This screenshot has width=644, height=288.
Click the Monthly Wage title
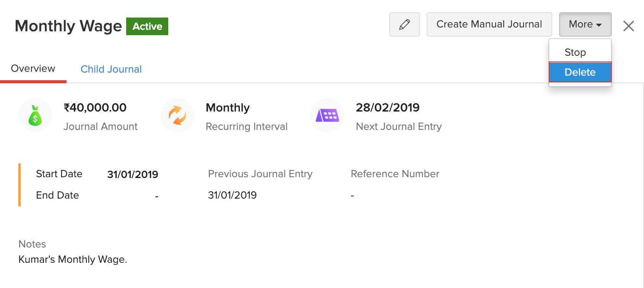coord(68,26)
